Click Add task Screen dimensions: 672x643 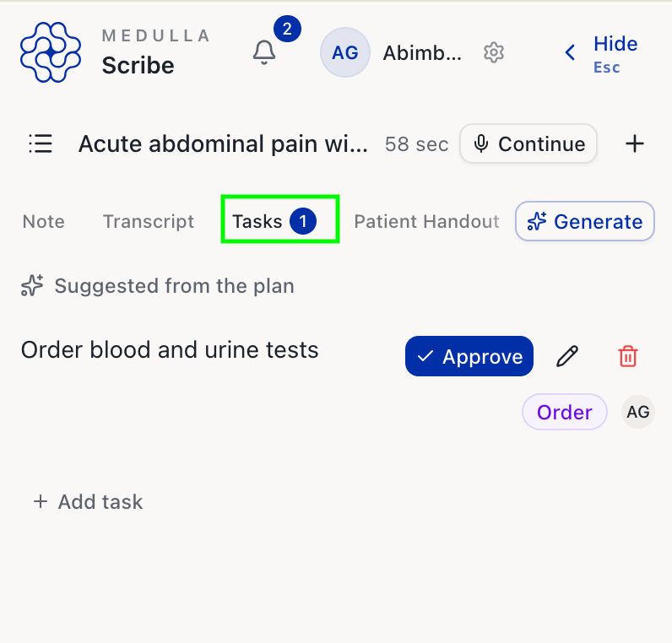coord(89,501)
